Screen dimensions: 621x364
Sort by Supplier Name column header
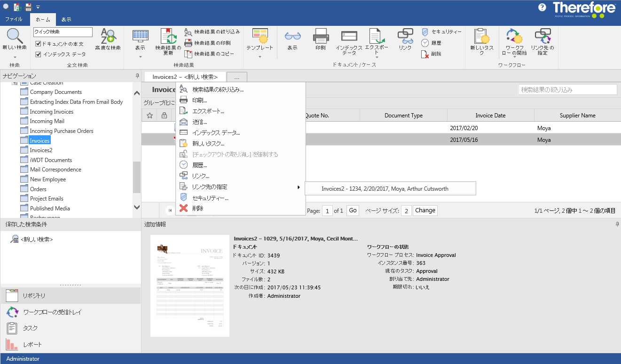pyautogui.click(x=577, y=116)
